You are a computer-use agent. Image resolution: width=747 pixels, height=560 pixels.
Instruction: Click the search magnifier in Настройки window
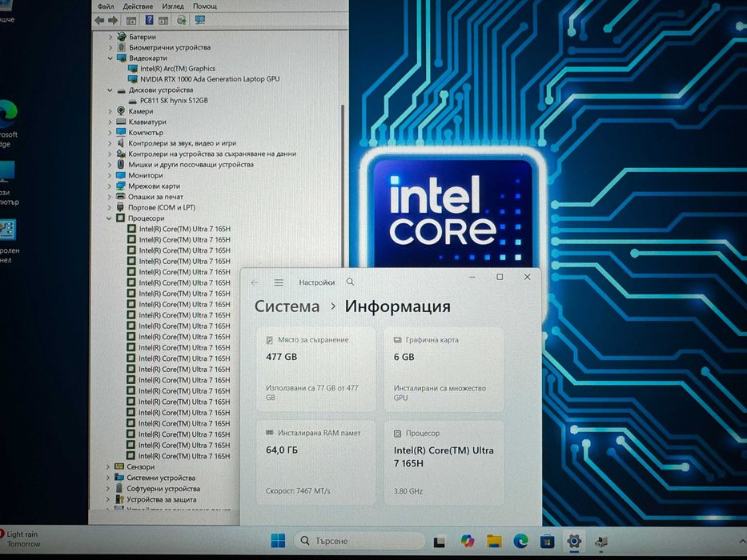tap(350, 282)
